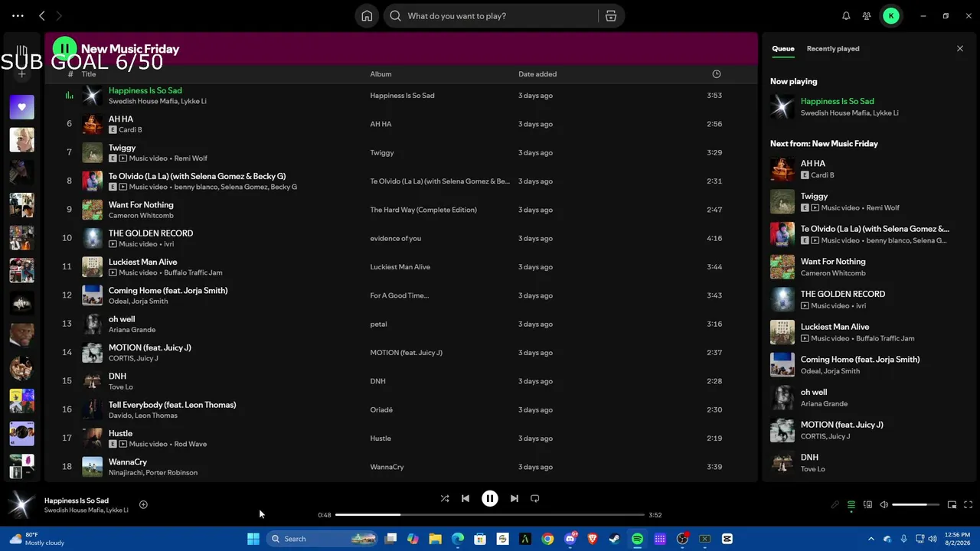The image size is (980, 551).
Task: Open the notifications bell
Action: (846, 16)
